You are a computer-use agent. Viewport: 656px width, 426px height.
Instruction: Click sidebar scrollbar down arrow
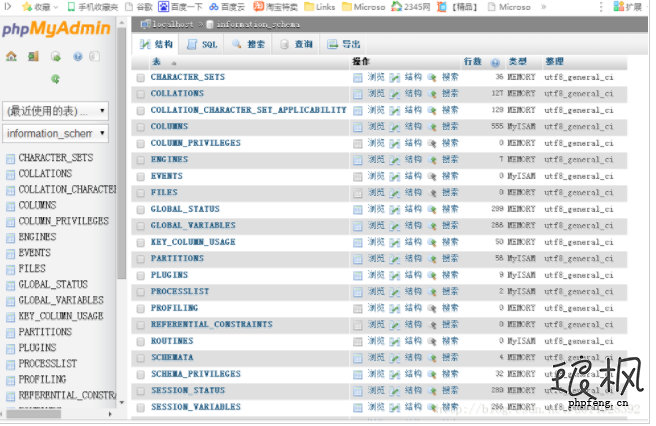point(122,402)
